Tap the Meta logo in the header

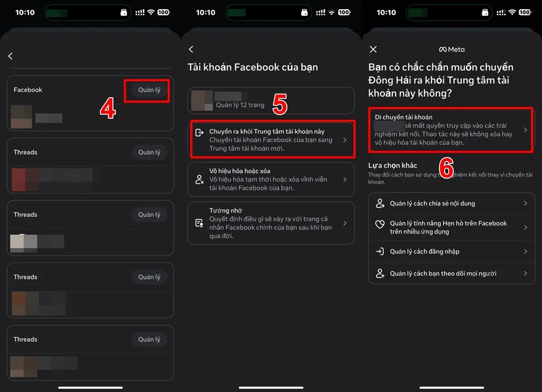click(x=451, y=49)
